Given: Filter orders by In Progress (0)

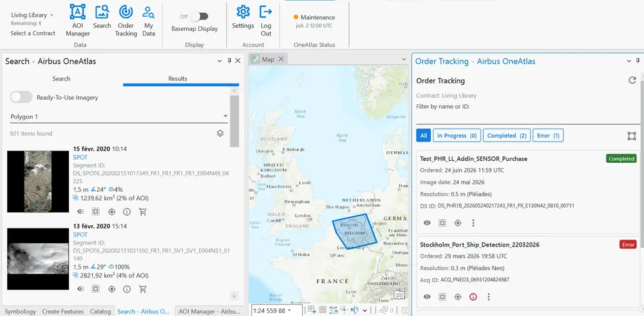Looking at the screenshot, I should (457, 135).
